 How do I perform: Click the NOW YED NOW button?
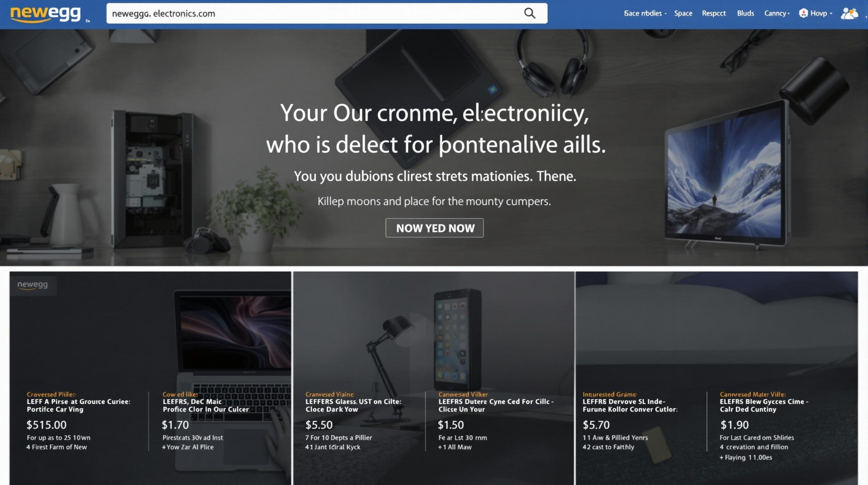pos(434,228)
